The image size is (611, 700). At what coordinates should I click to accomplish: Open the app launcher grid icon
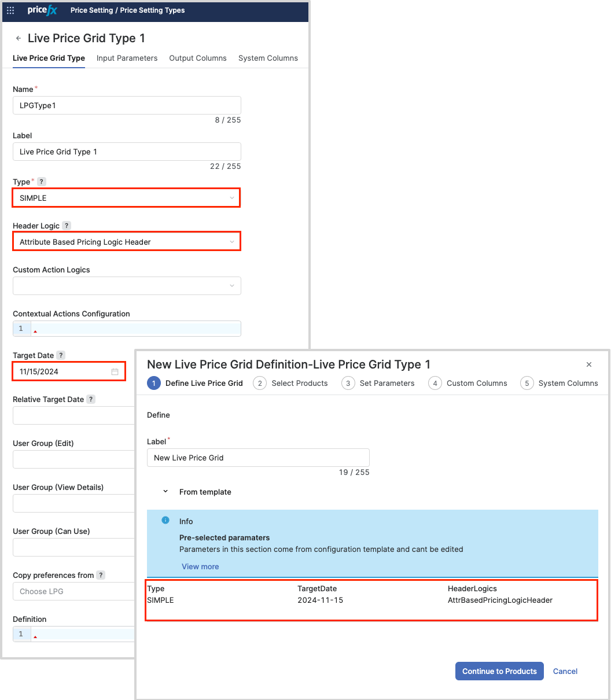coord(10,10)
